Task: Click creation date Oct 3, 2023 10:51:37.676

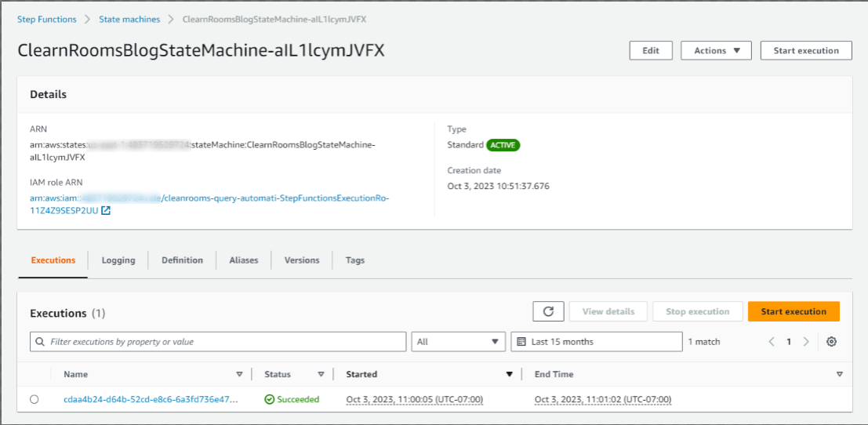Action: [x=498, y=186]
